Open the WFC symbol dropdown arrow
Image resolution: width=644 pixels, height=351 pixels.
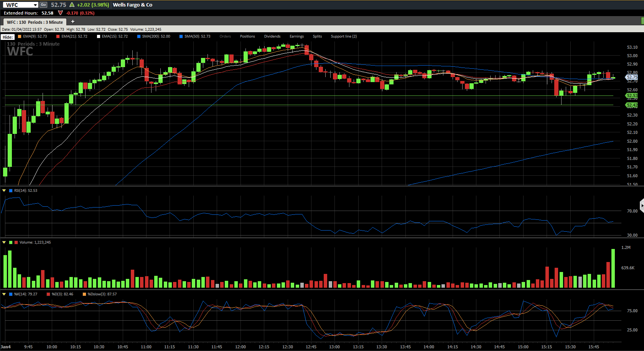(35, 5)
